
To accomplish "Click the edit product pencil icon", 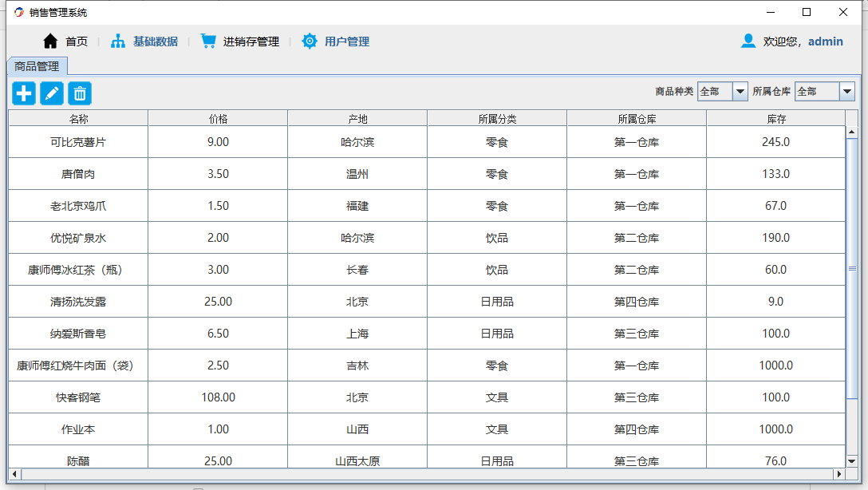I will click(52, 93).
